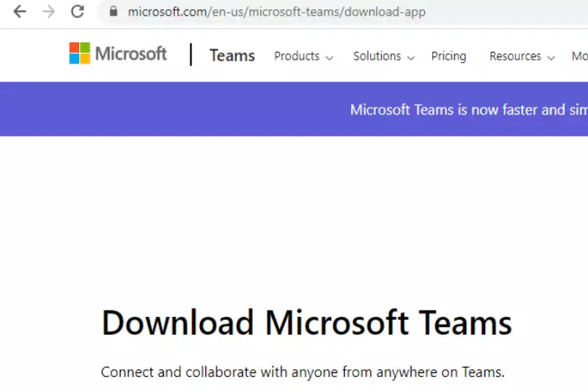Click the browser forward arrow
The width and height of the screenshot is (588, 392).
click(49, 12)
